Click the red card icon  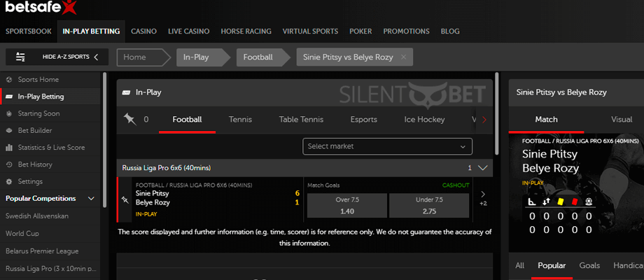[575, 202]
